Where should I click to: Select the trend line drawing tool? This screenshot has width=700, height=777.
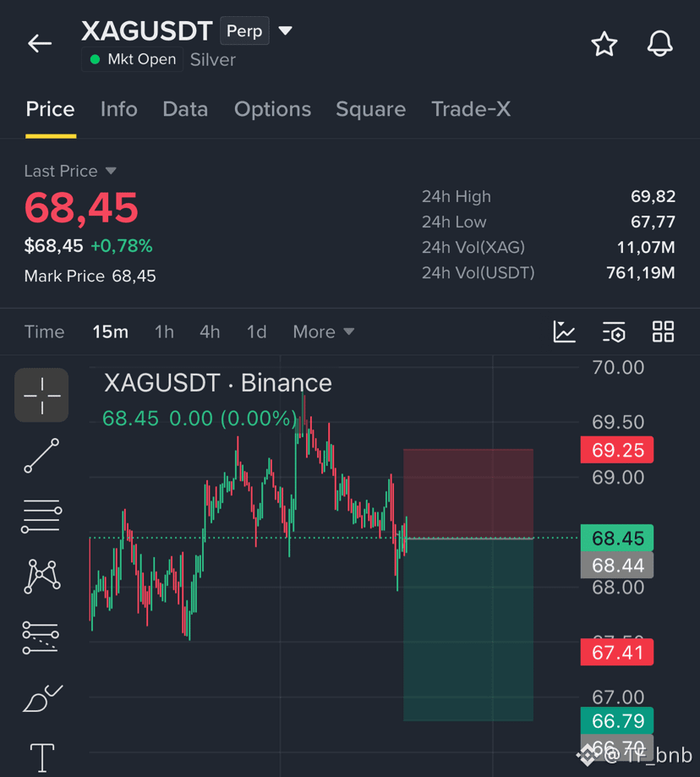pos(41,456)
